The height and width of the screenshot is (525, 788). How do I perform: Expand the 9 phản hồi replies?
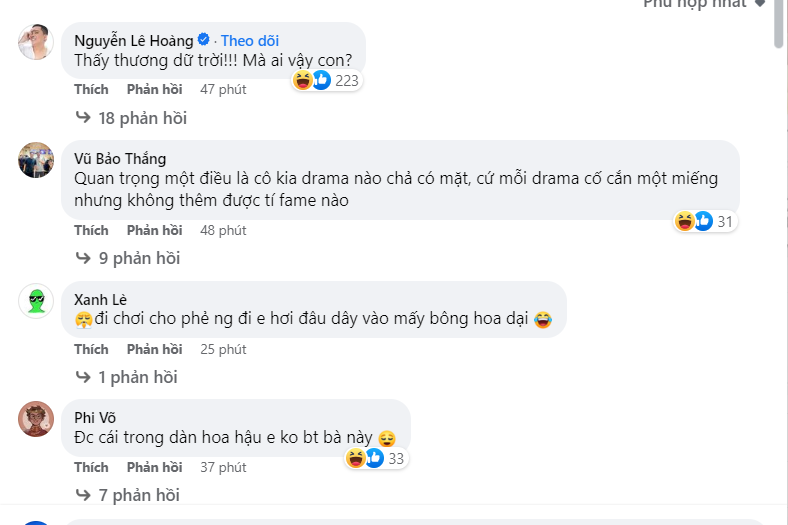coord(138,258)
